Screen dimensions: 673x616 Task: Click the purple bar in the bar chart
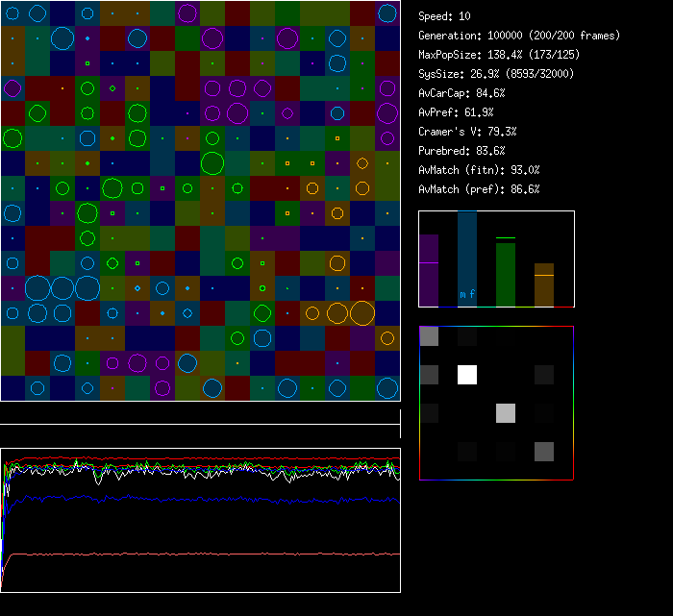point(429,270)
